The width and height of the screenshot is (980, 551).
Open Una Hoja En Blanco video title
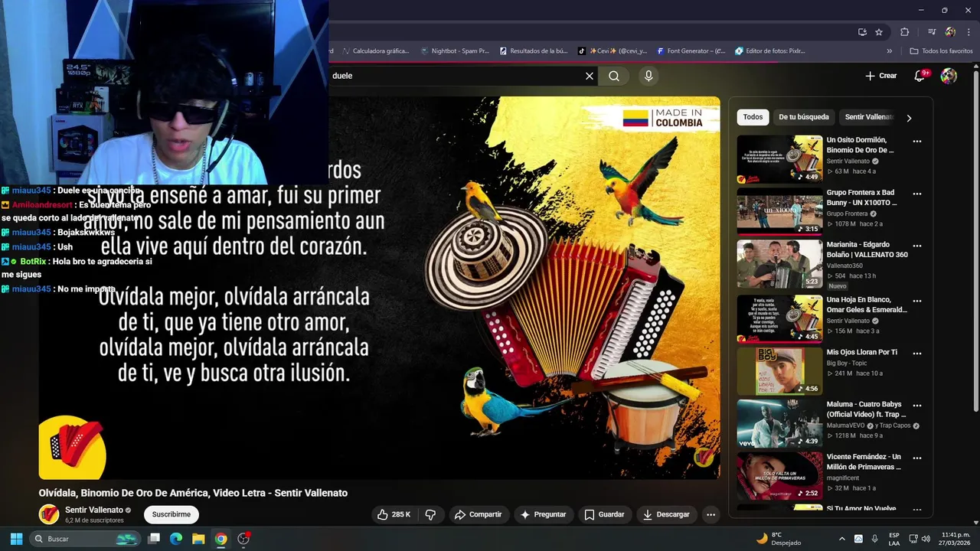[x=867, y=305]
